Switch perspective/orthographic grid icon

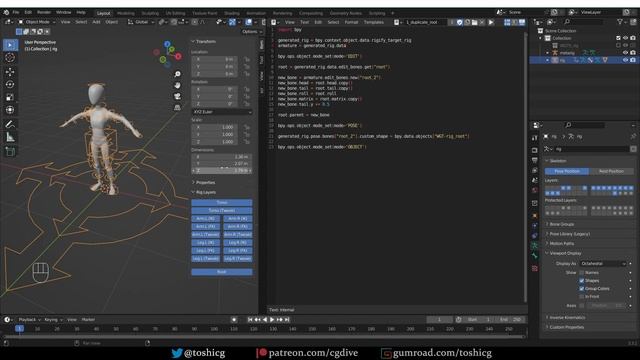click(x=178, y=107)
